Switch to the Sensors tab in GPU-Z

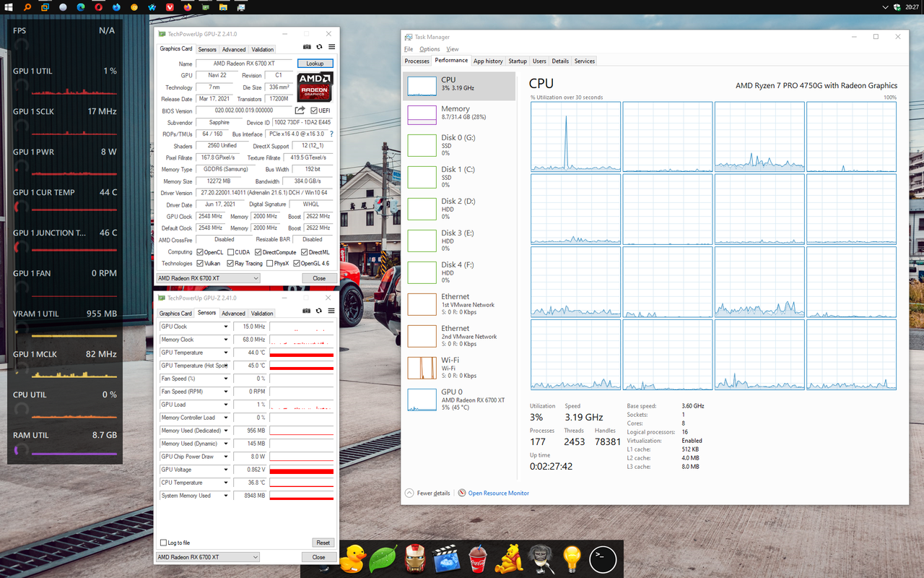206,48
